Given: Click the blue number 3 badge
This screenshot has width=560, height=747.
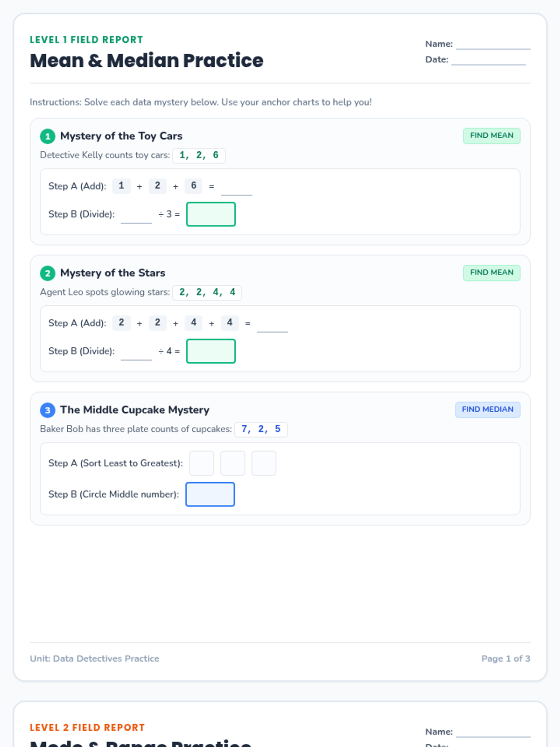Looking at the screenshot, I should (x=48, y=410).
